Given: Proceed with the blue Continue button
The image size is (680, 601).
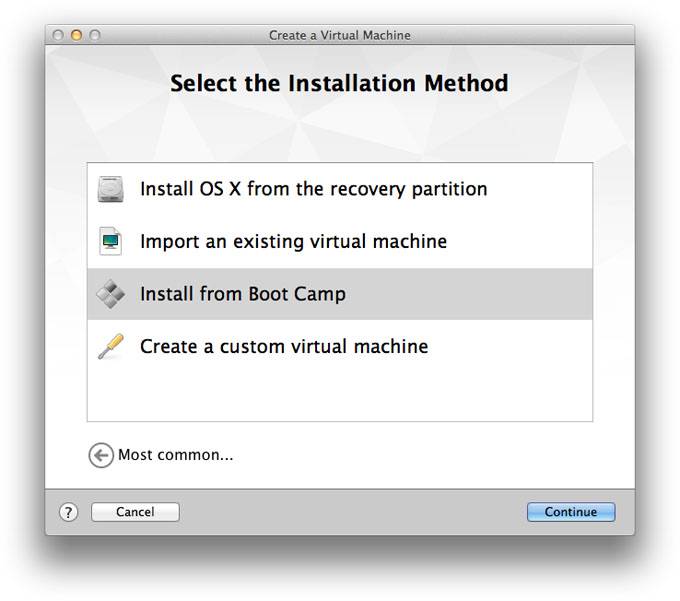Looking at the screenshot, I should click(x=571, y=512).
